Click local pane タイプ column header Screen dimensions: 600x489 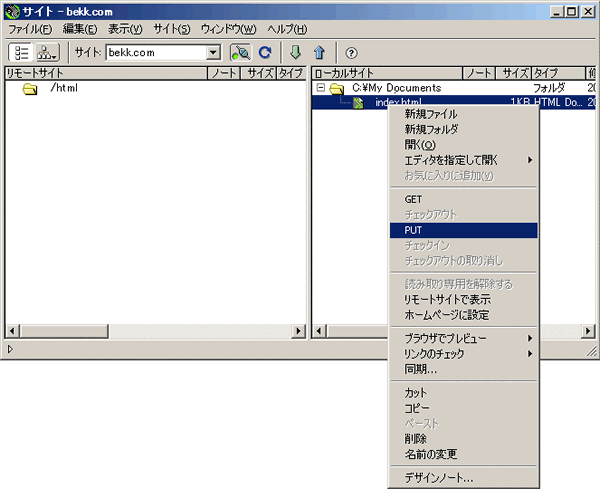pos(558,73)
